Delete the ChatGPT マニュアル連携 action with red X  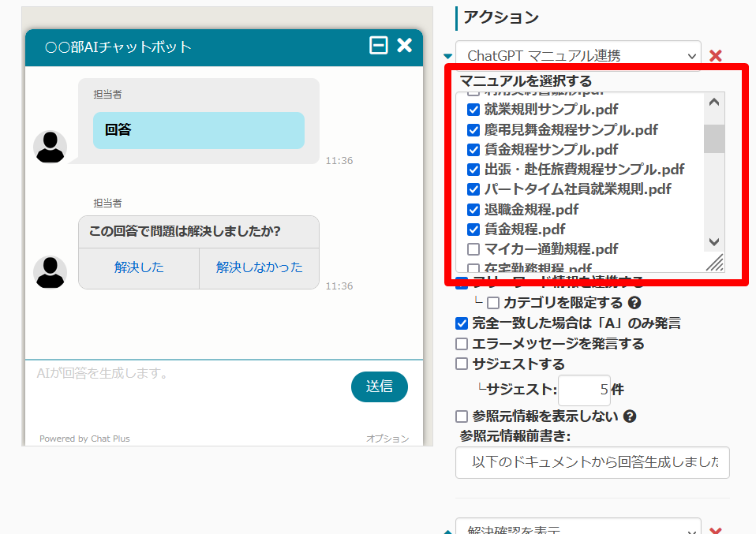[x=716, y=55]
